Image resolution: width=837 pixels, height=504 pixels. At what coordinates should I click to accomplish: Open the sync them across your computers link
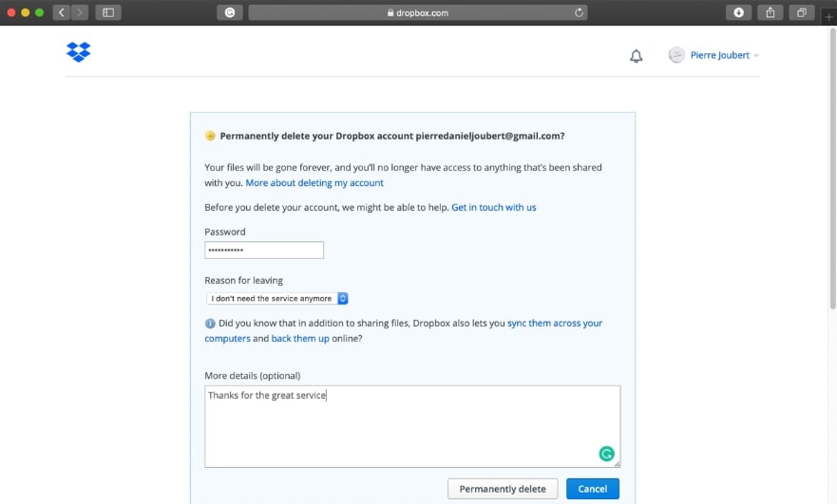tap(555, 323)
